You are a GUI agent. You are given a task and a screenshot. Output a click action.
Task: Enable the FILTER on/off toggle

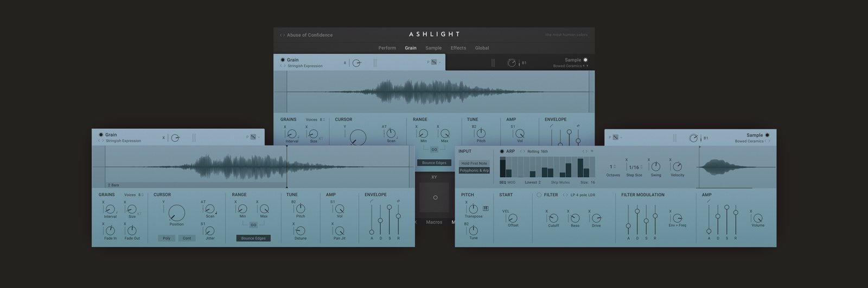(x=539, y=195)
